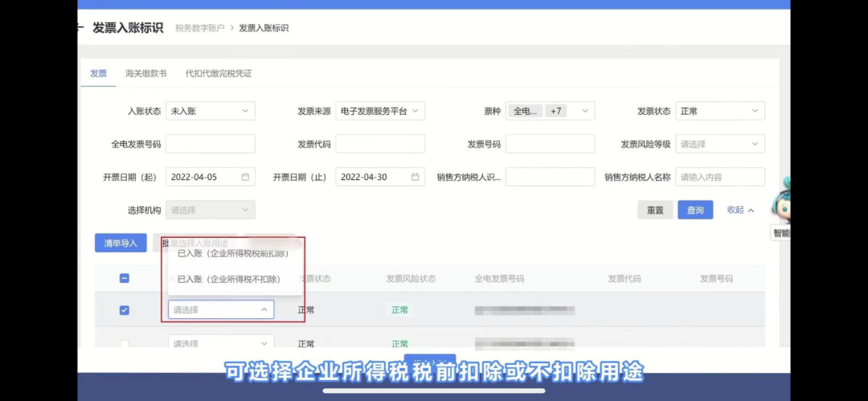The height and width of the screenshot is (401, 868).
Task: Expand the 发票来源 dropdown
Action: [380, 111]
